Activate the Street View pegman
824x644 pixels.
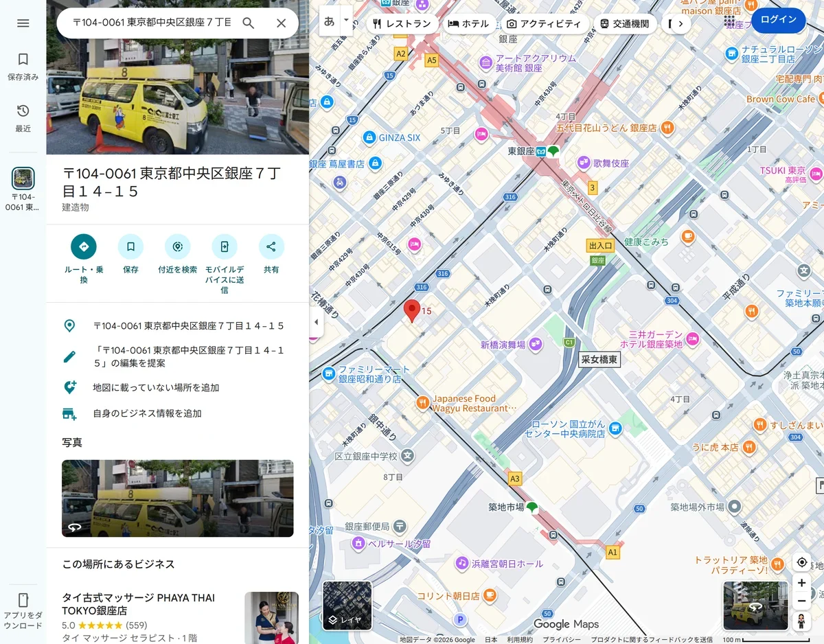click(801, 621)
